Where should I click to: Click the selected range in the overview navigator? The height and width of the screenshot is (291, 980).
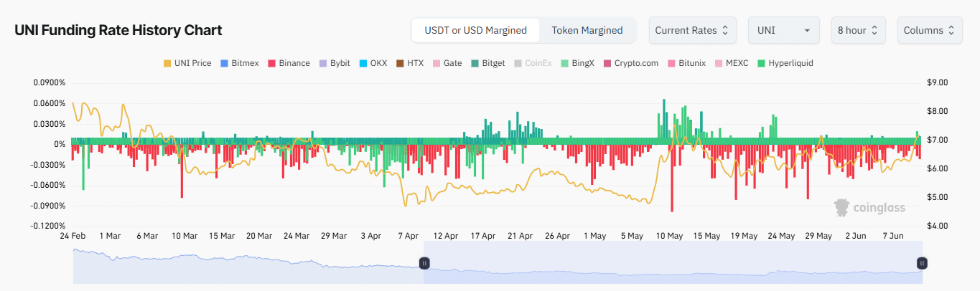click(x=673, y=263)
